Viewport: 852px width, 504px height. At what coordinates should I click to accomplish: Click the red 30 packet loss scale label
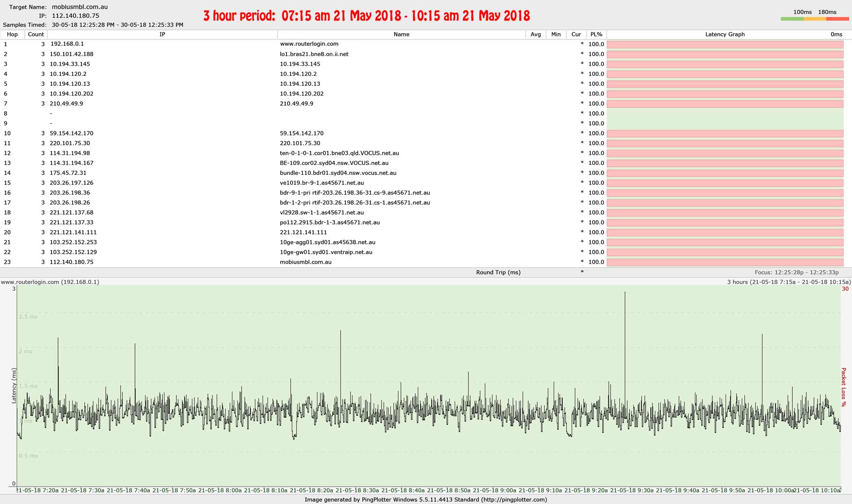[x=845, y=289]
